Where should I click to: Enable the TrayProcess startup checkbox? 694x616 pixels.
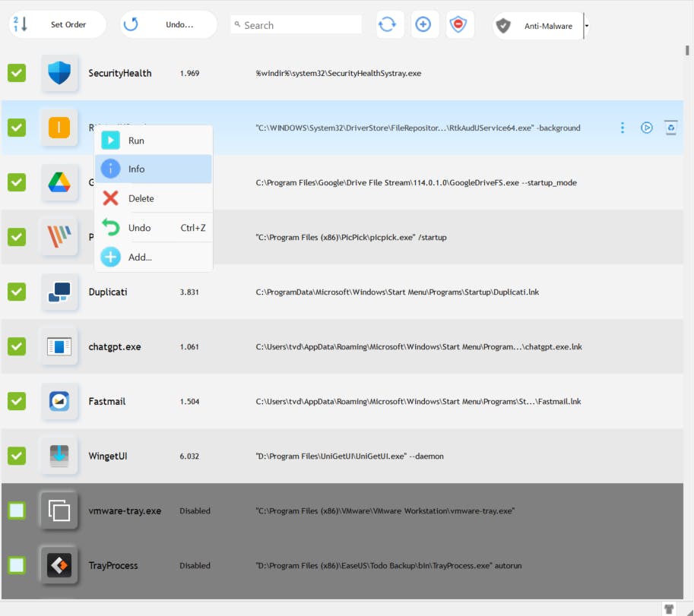point(17,565)
